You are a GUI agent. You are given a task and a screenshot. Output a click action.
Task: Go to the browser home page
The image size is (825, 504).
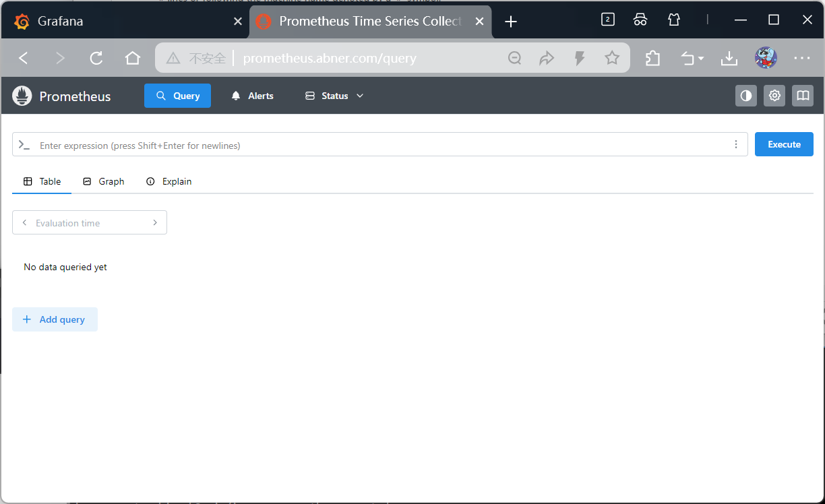click(x=133, y=58)
